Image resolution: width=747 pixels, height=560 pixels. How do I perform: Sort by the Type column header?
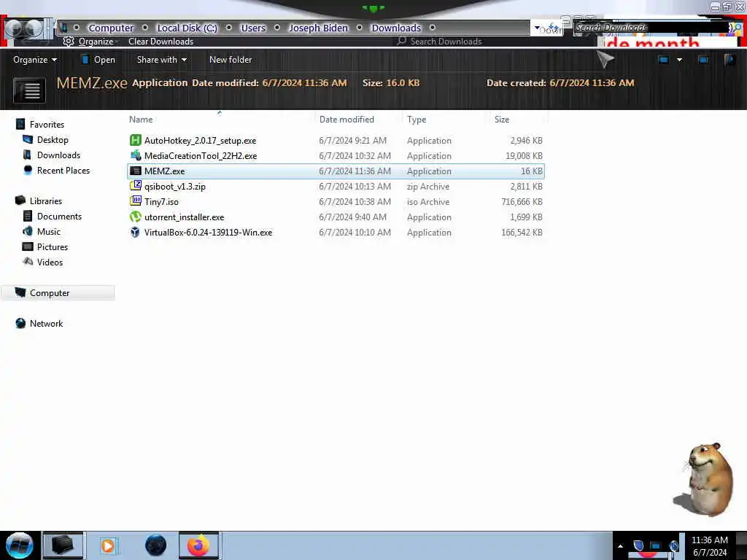pos(446,120)
